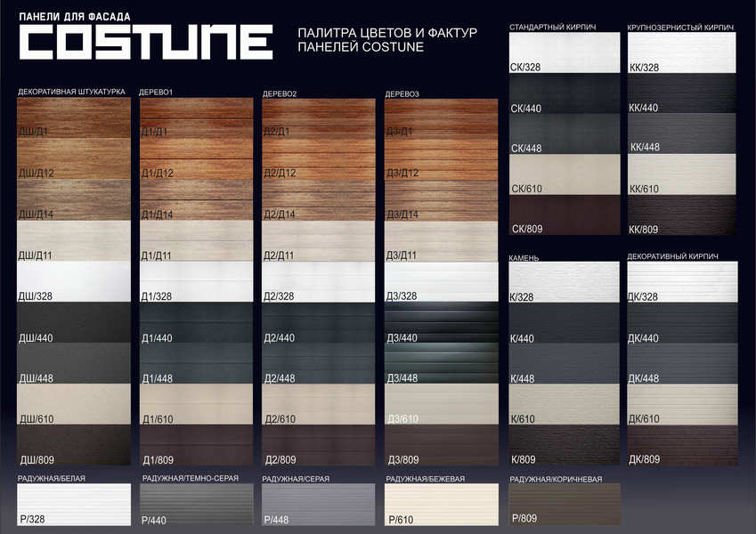Click the 'КАМЕНЬ' heading
Screen dimensions: 756x534
click(x=524, y=258)
